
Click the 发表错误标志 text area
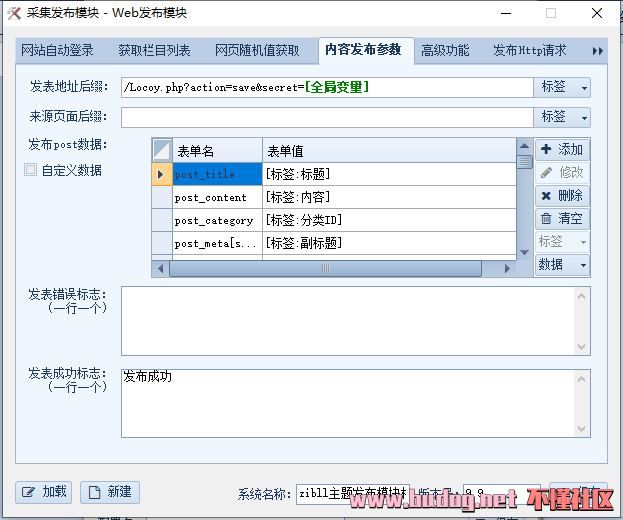(x=348, y=321)
